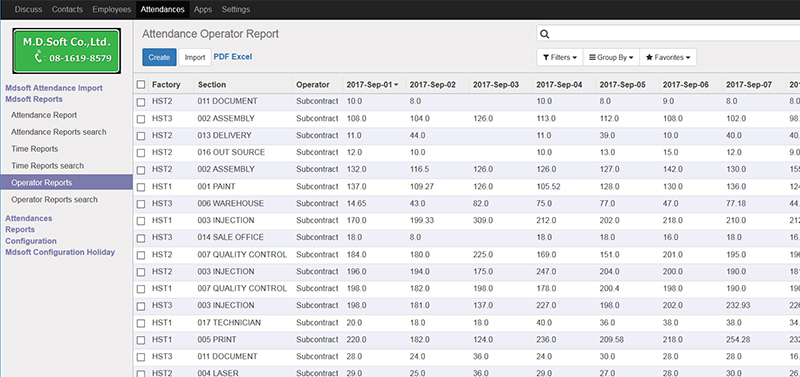Sort by the 2017-Sep-04 column header
Image resolution: width=800 pixels, height=377 pixels.
click(x=559, y=85)
